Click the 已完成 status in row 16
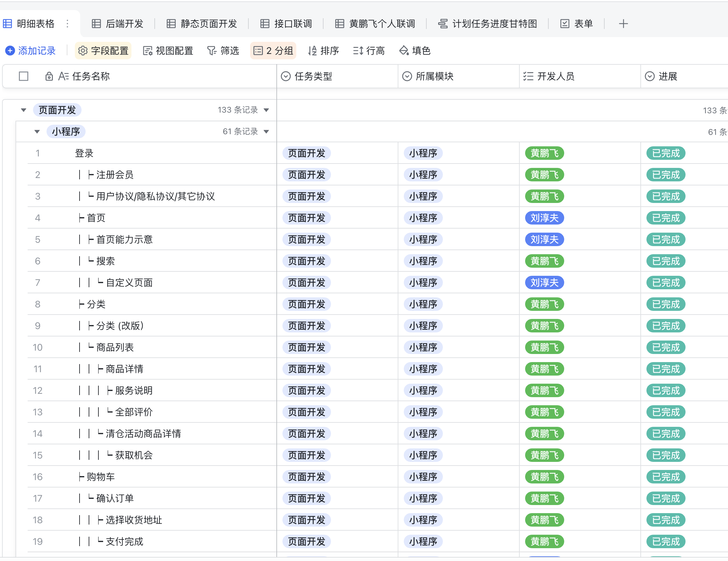Image resolution: width=728 pixels, height=561 pixels. click(x=666, y=477)
